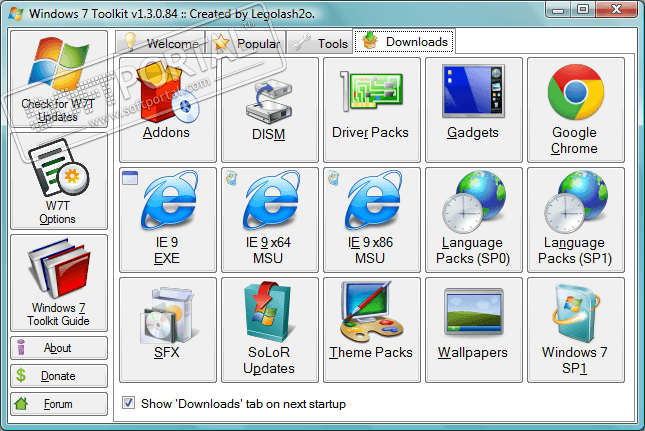Download IE 9 x86 MSU
The image size is (645, 431).
[372, 220]
